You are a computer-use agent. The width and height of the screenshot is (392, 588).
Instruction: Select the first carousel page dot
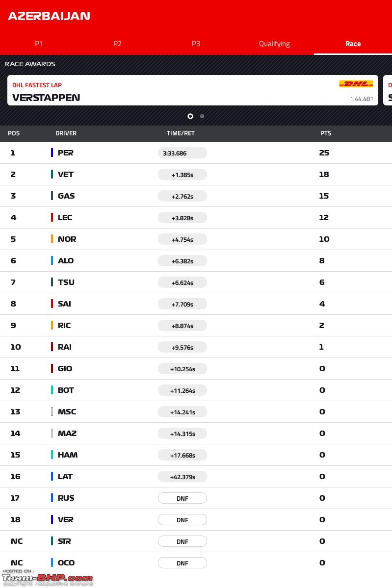(190, 116)
